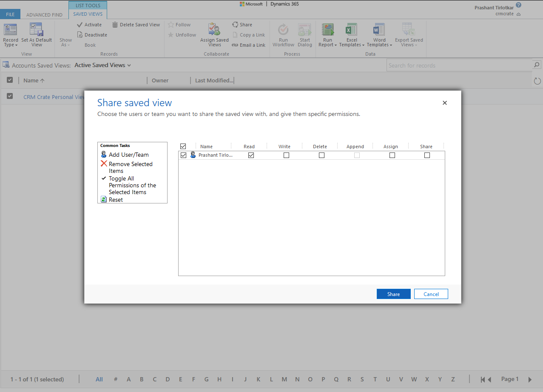Enable the Write permission checkbox
543x392 pixels.
286,155
